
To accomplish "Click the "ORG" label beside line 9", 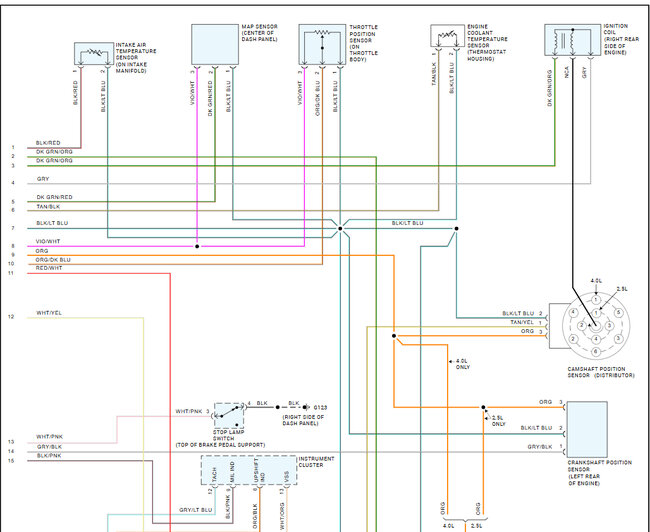I will click(41, 251).
